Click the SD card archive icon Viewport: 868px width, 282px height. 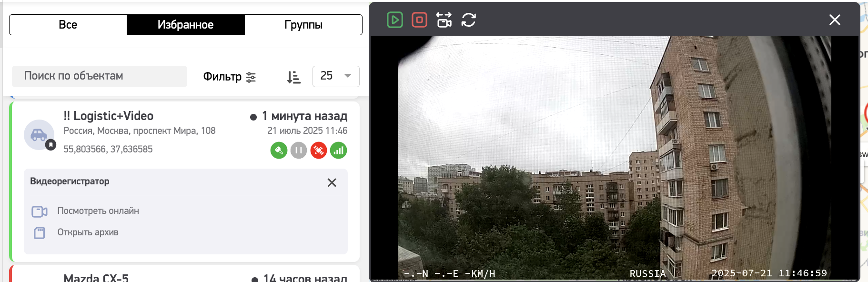coord(40,232)
